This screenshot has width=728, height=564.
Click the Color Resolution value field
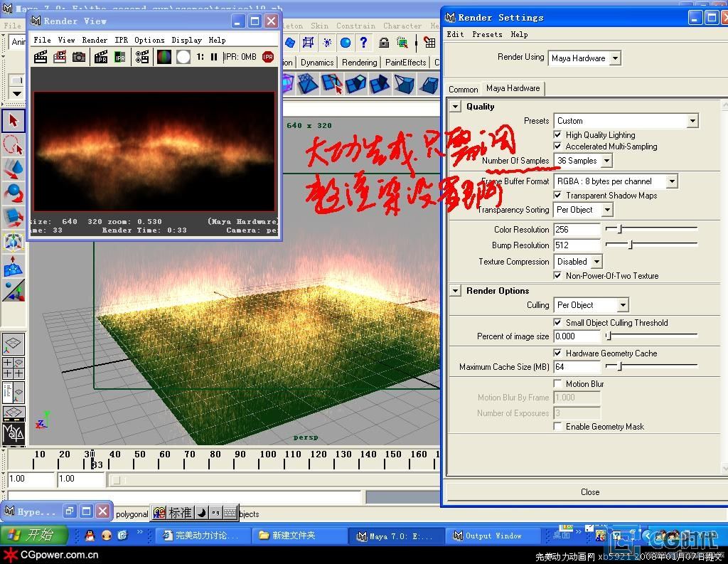(x=577, y=230)
